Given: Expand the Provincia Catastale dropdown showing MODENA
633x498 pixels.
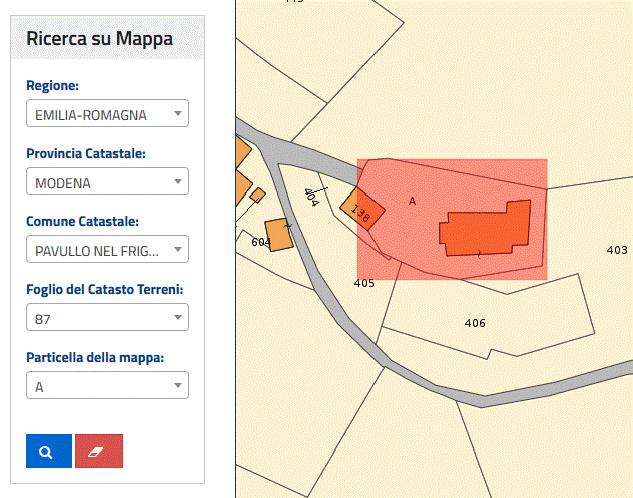Looking at the screenshot, I should [x=106, y=183].
